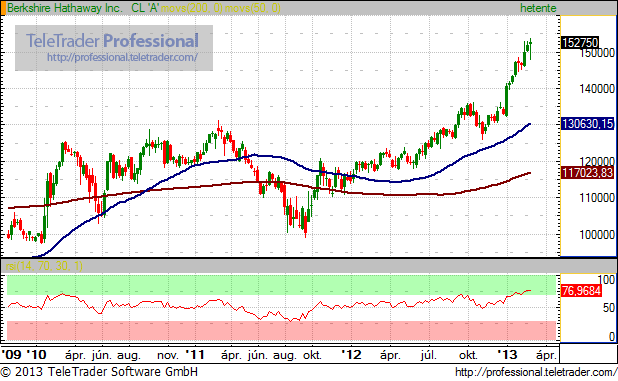618x381 pixels.
Task: Click the RSI 100 axis label
Action: coord(606,280)
